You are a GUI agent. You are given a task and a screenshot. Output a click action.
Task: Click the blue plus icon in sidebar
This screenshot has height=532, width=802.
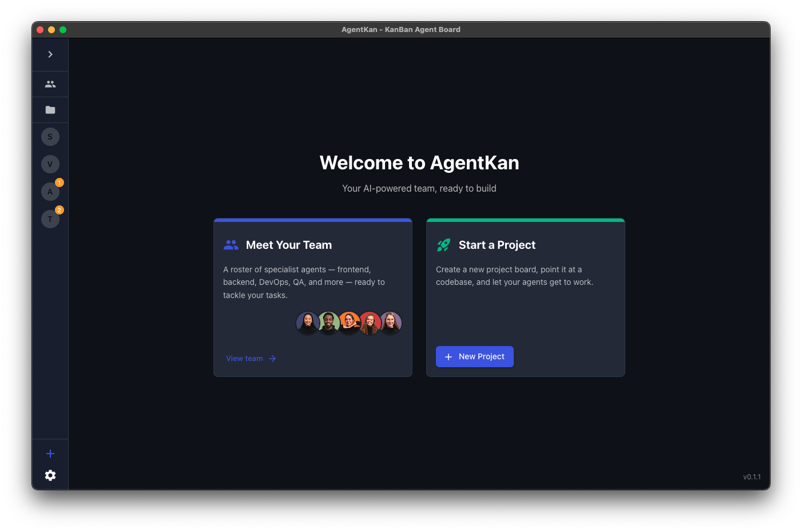(x=50, y=453)
